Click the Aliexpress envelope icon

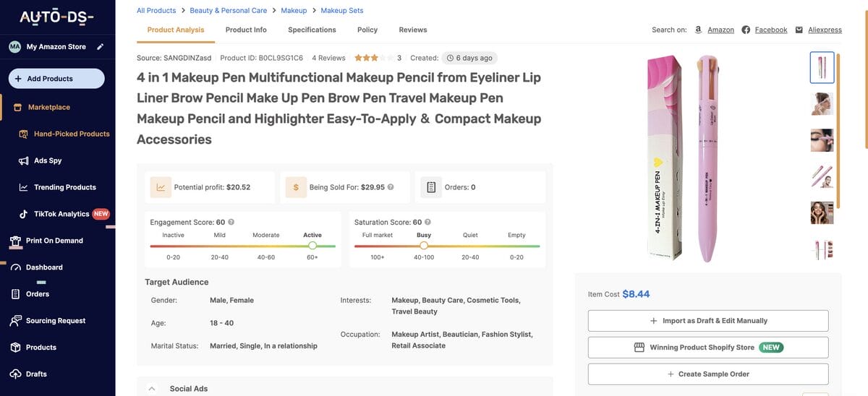pos(799,30)
